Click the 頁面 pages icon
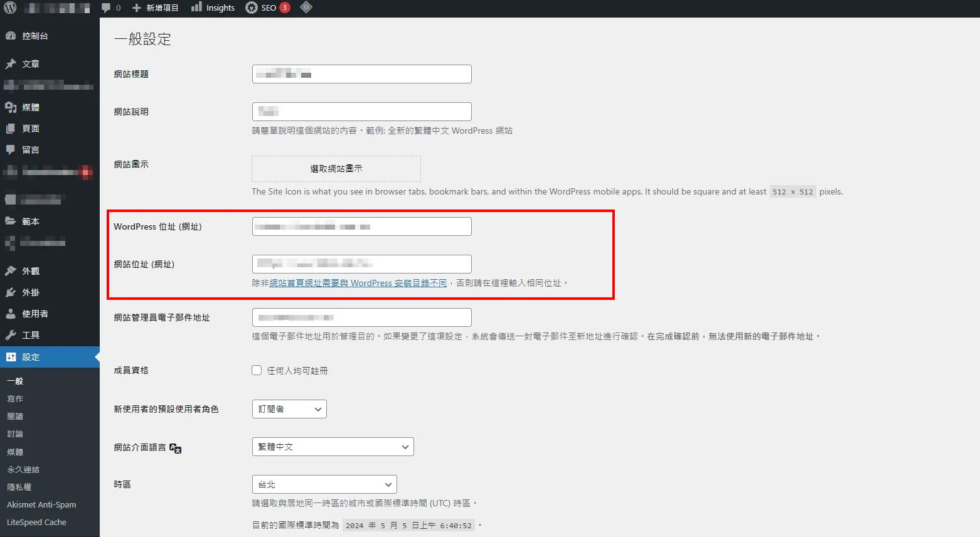Screen dimensions: 980x537 click(11, 129)
